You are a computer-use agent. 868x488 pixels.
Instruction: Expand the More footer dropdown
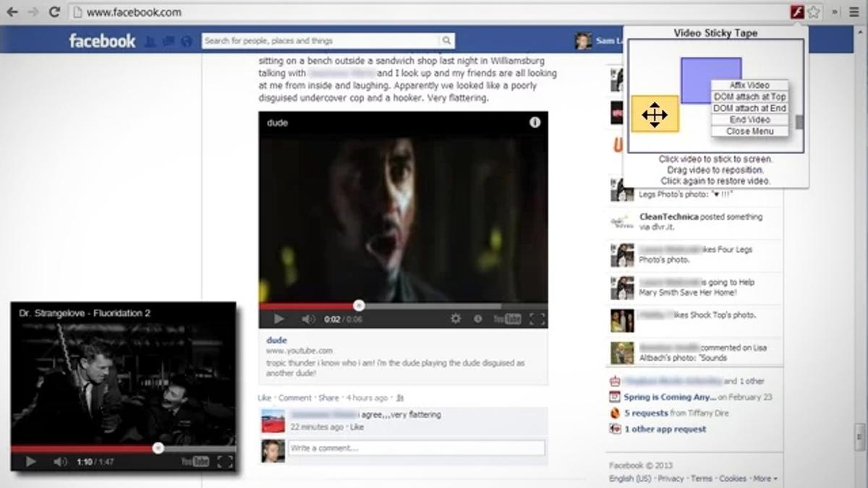[x=765, y=479]
